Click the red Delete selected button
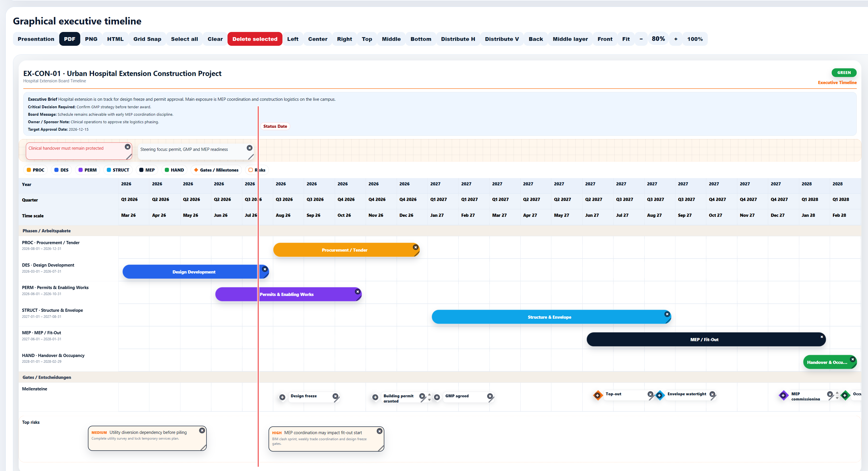The height and width of the screenshot is (471, 868). pos(255,39)
